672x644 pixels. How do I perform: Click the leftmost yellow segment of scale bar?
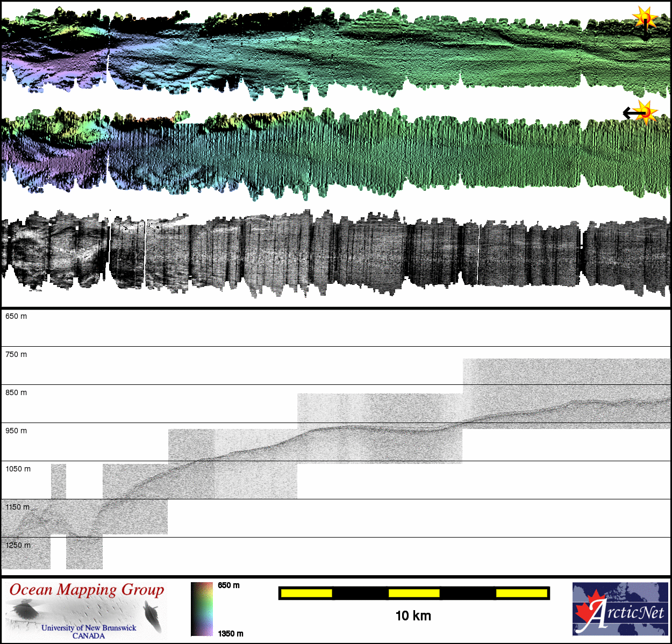306,593
